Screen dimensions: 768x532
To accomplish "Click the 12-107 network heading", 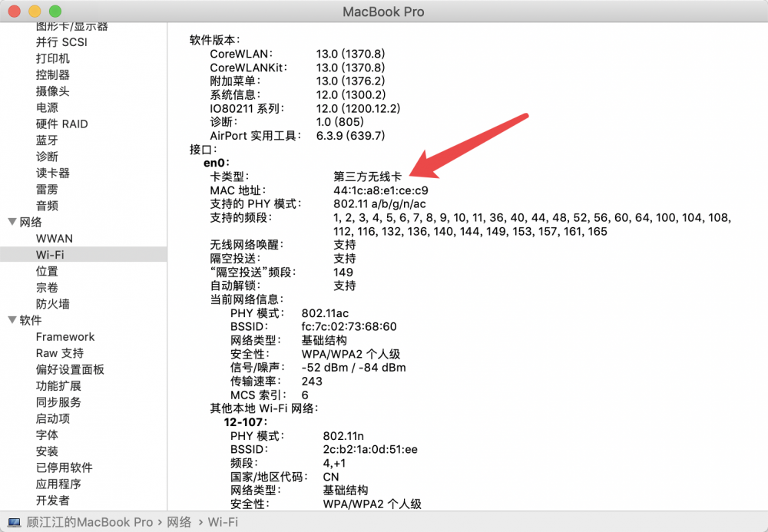I will pos(246,422).
